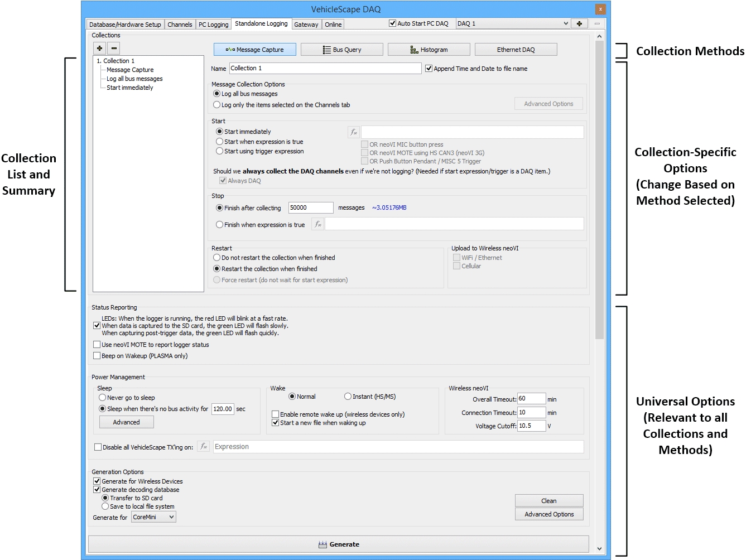746x560 pixels.
Task: Select Never go to sleep option
Action: click(103, 398)
